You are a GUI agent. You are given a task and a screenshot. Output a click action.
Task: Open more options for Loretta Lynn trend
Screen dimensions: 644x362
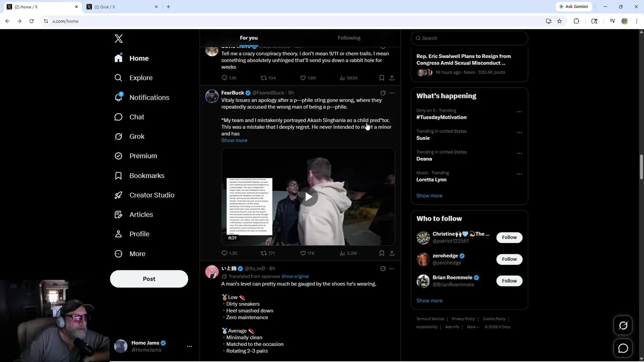[519, 174]
